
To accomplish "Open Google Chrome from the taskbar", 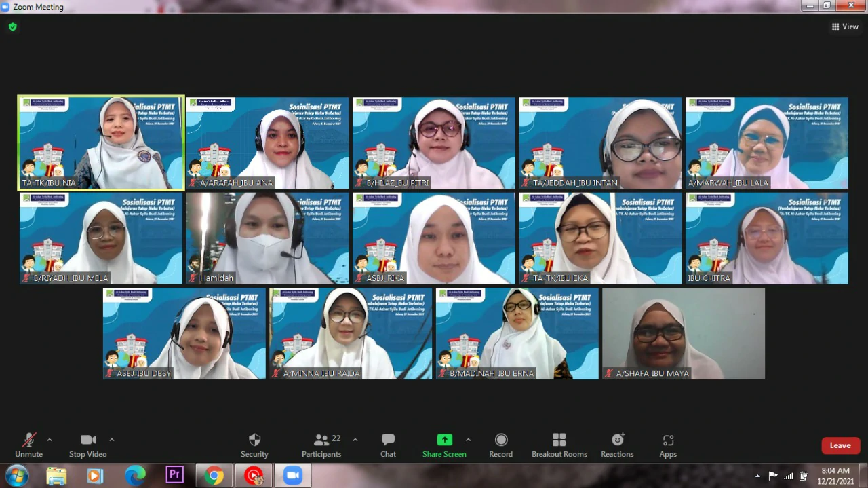I will [x=214, y=476].
